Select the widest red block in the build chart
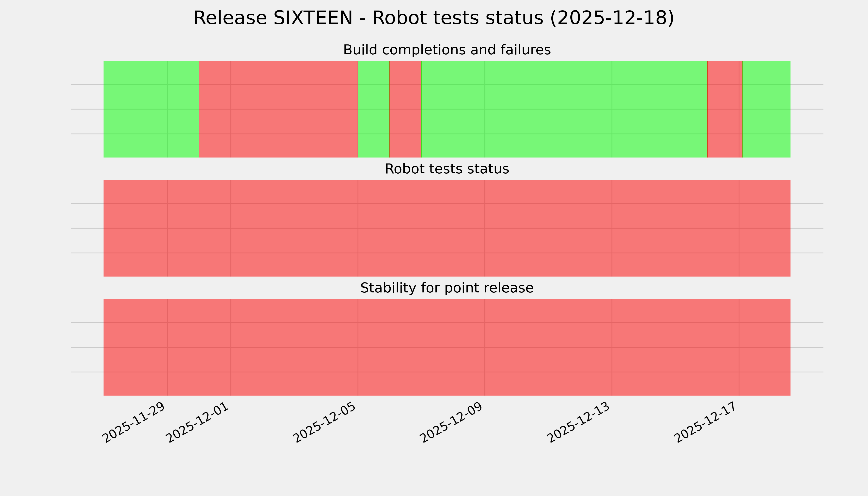 point(278,109)
